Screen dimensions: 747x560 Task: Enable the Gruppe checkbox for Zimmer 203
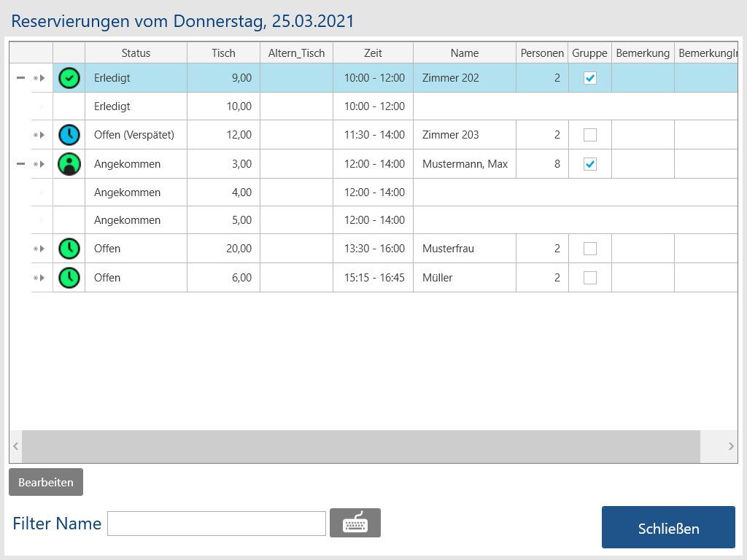pyautogui.click(x=590, y=135)
